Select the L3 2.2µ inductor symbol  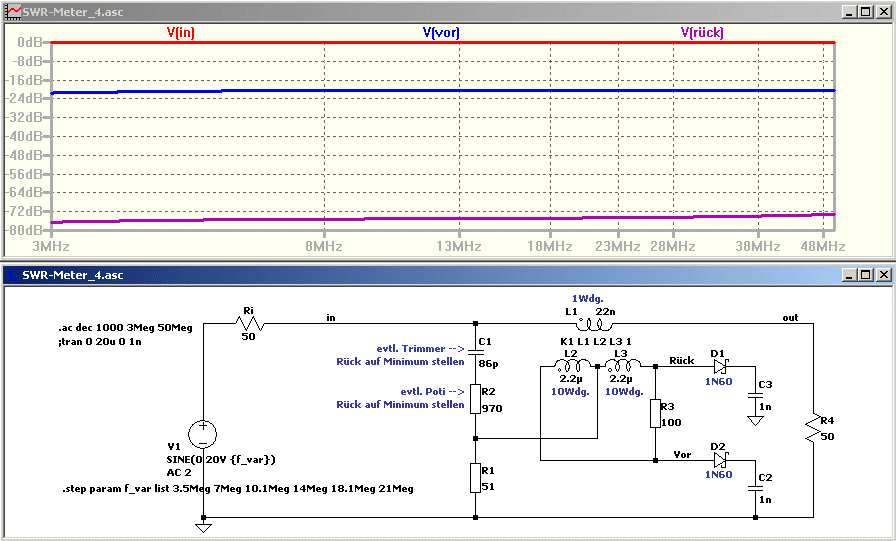[x=622, y=365]
